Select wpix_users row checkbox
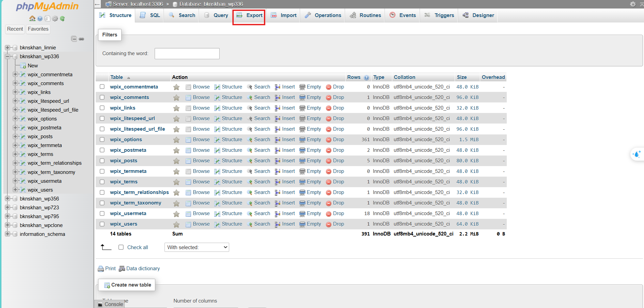Viewport: 644px width, 308px height. (102, 224)
